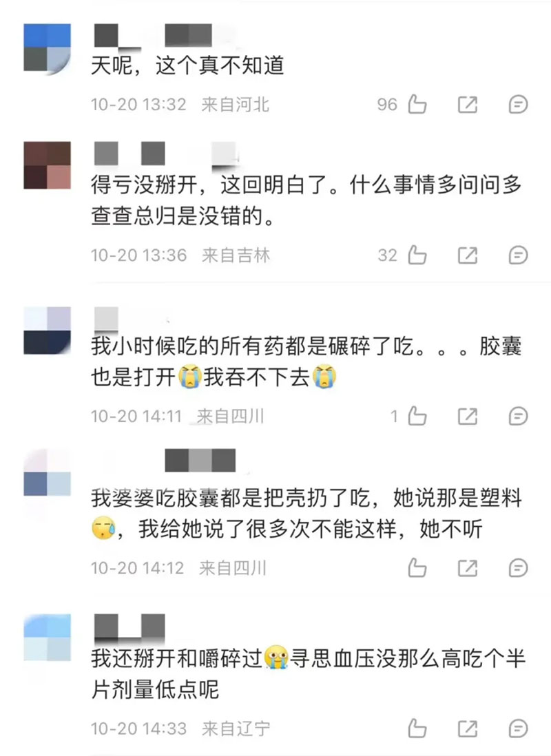
Task: Like the 14:12 四川 comment about 婆婆
Action: [417, 567]
